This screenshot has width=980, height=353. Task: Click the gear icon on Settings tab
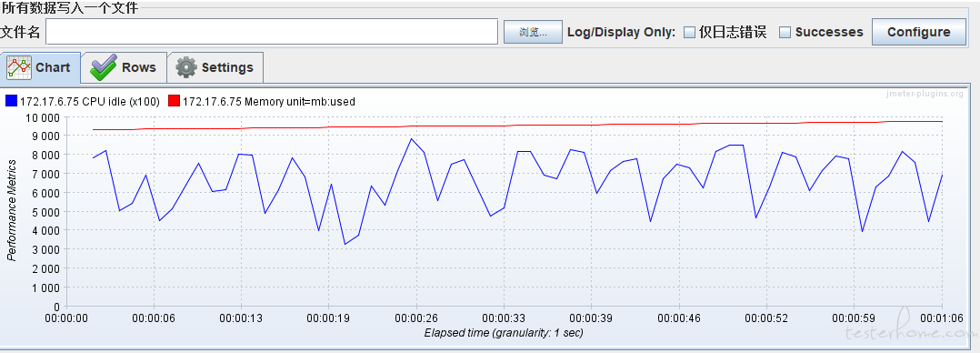[x=186, y=67]
